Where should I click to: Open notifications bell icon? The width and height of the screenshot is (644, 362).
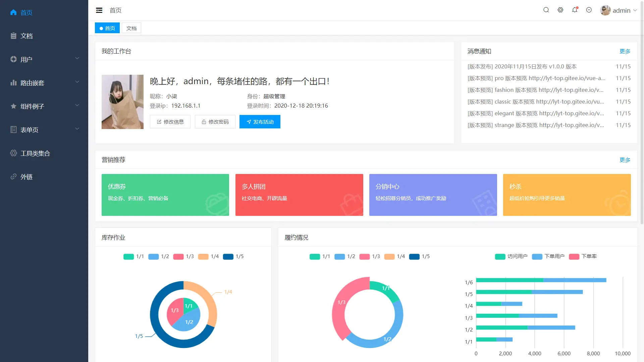575,10
